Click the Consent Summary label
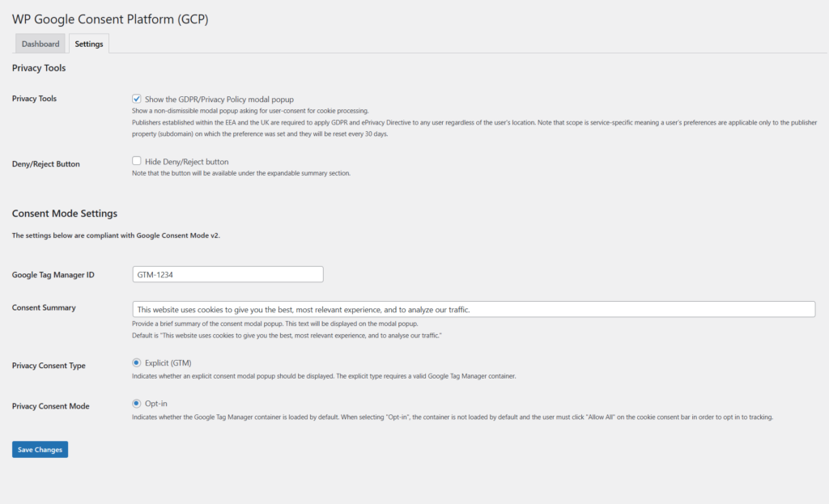The image size is (829, 504). 44,307
